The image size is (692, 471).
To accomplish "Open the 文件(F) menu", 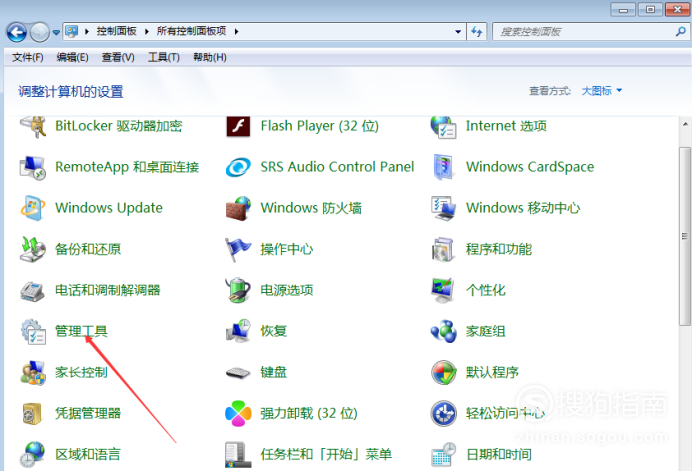I will 27,57.
